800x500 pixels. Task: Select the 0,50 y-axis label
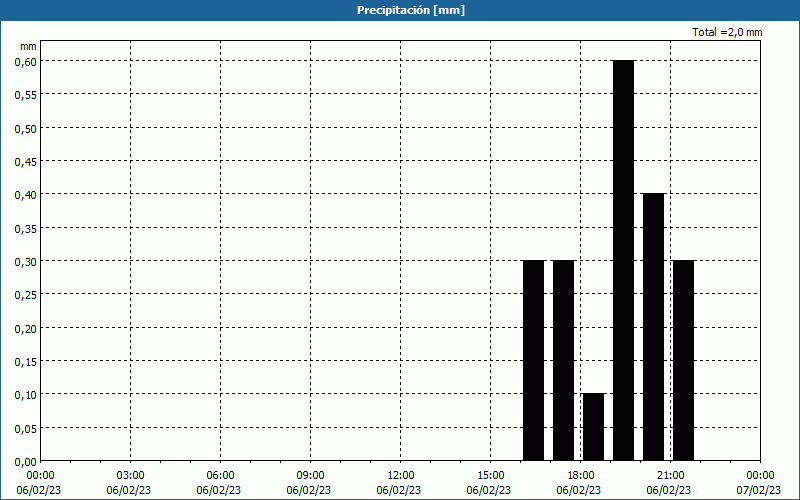click(26, 128)
